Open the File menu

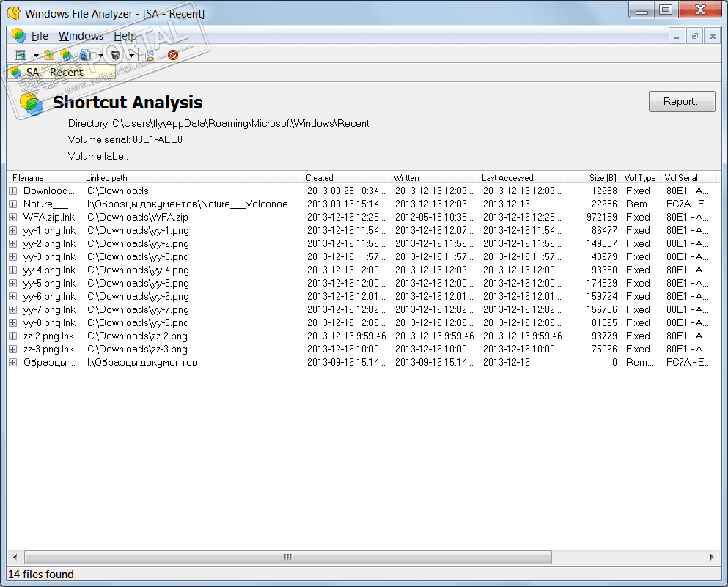pyautogui.click(x=40, y=36)
